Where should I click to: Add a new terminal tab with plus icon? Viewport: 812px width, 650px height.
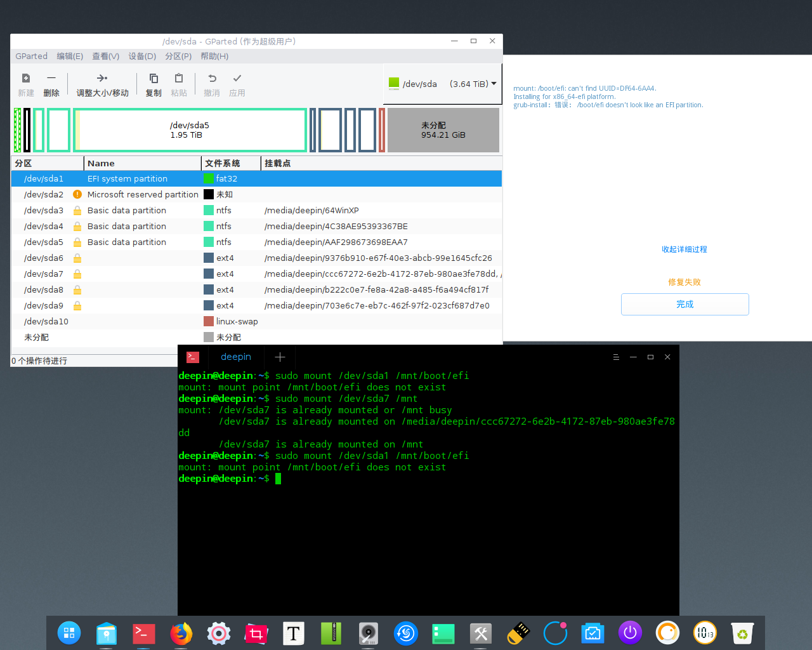280,357
